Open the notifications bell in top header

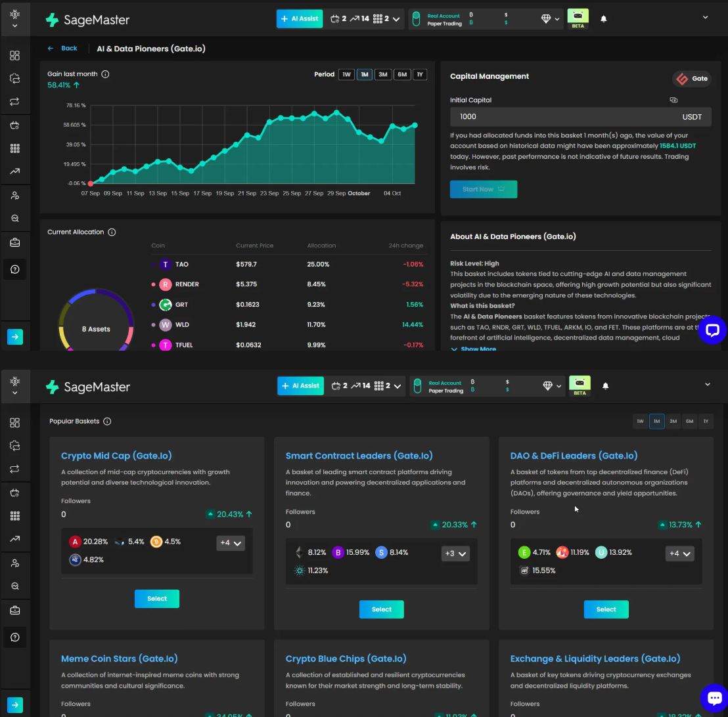click(603, 19)
